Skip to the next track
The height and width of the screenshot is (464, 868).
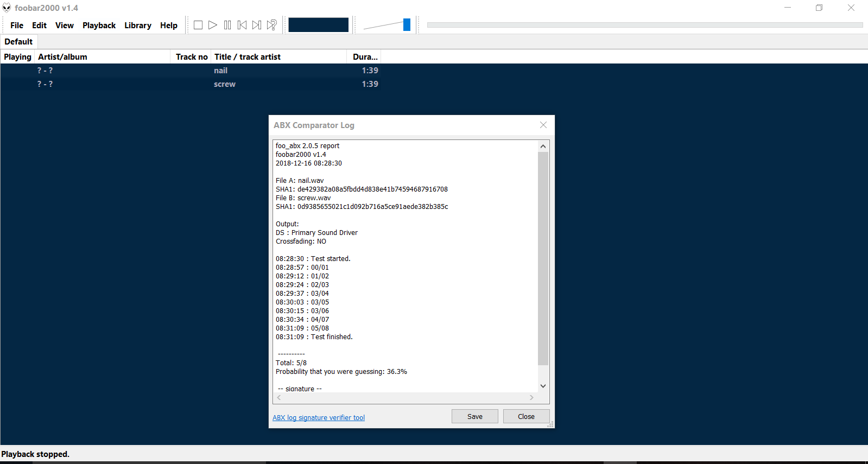(x=257, y=25)
